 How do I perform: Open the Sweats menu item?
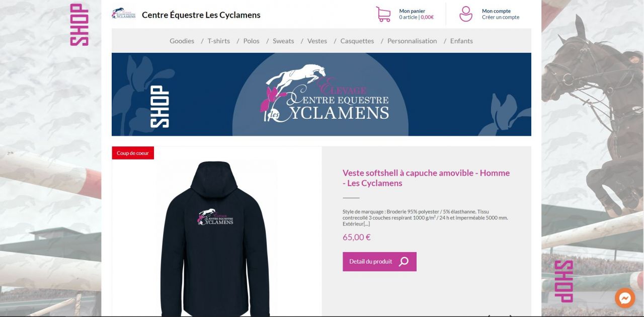[283, 41]
